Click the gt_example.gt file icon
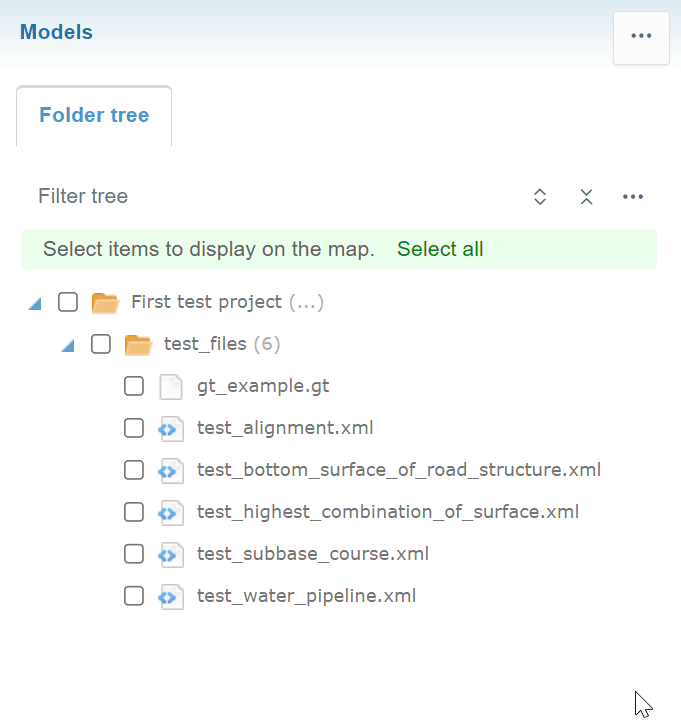 tap(171, 386)
